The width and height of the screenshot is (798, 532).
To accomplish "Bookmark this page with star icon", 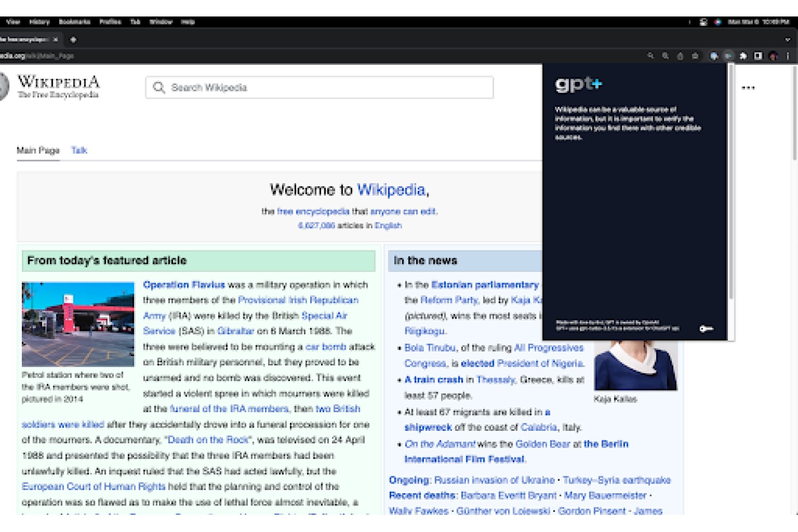I will click(x=695, y=56).
